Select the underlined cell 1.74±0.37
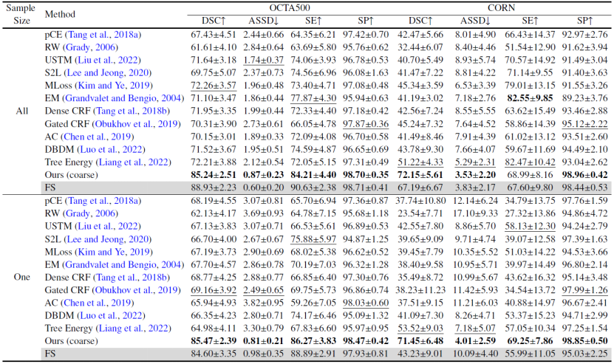The image size is (614, 364). [x=263, y=60]
